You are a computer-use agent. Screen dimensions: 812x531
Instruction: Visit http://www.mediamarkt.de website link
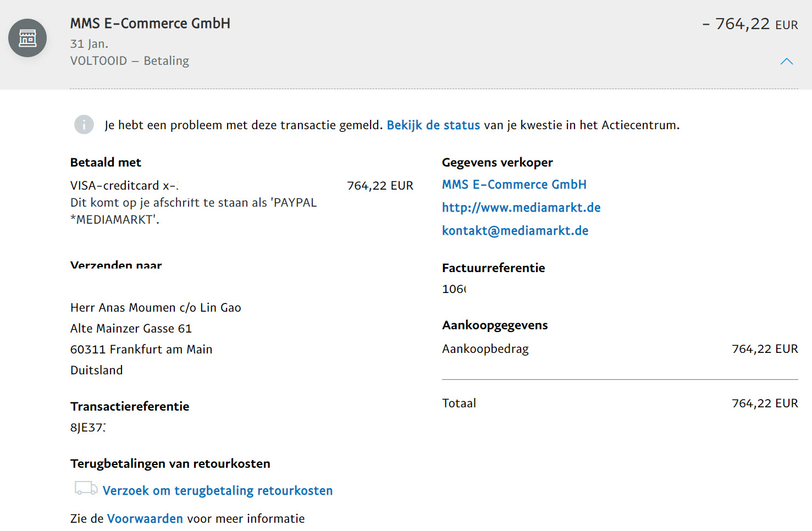point(521,208)
